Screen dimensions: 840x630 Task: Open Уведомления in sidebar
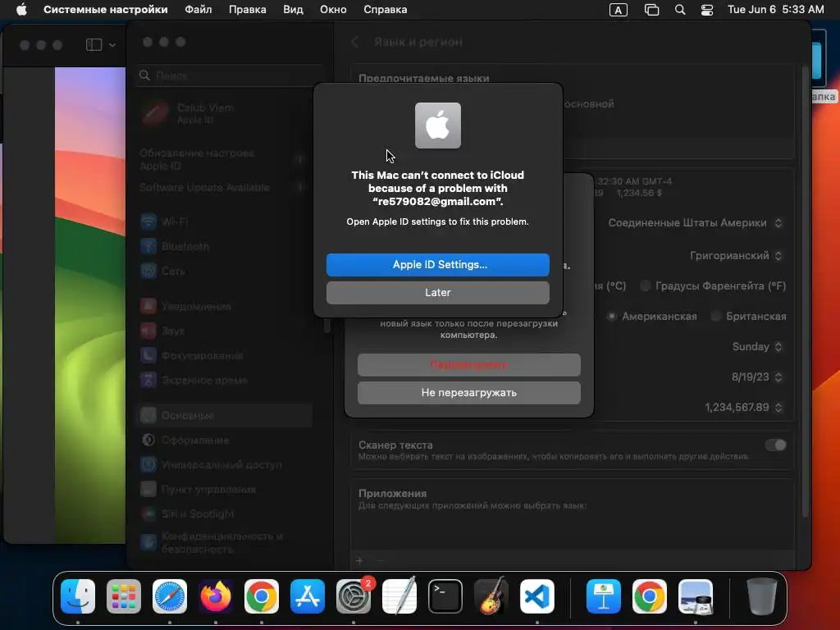click(225, 307)
